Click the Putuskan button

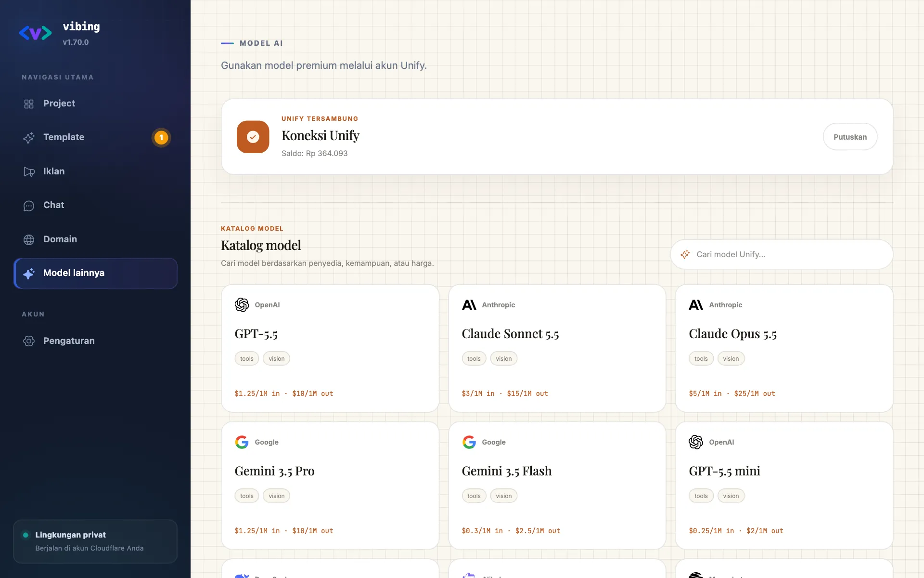coord(850,137)
